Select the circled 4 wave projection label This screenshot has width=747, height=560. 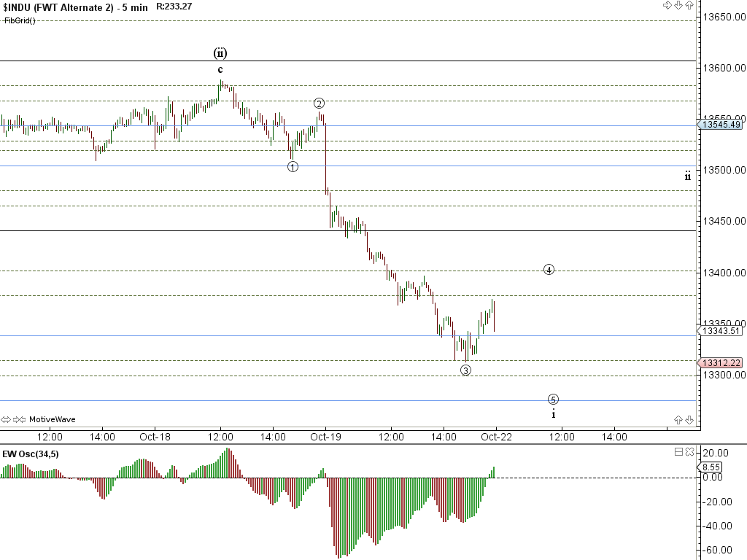click(x=549, y=270)
